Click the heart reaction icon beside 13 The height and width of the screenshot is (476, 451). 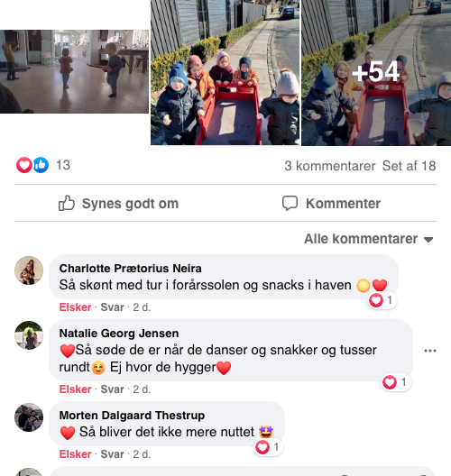point(24,165)
